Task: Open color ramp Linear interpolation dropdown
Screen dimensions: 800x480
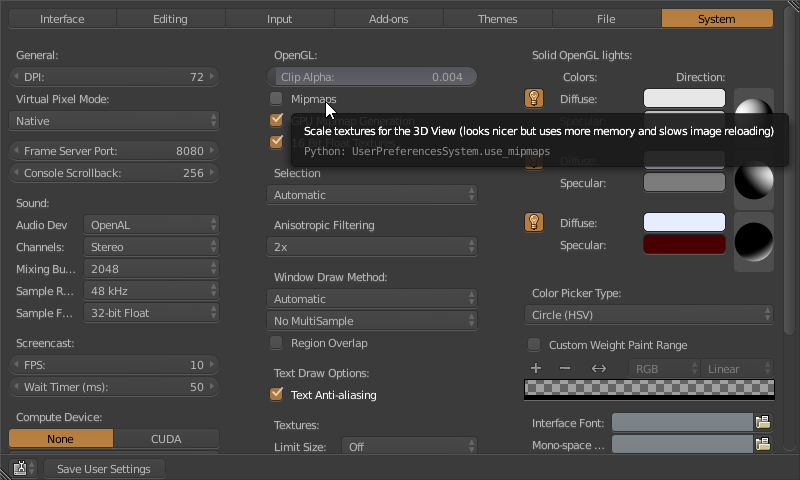Action: click(737, 368)
